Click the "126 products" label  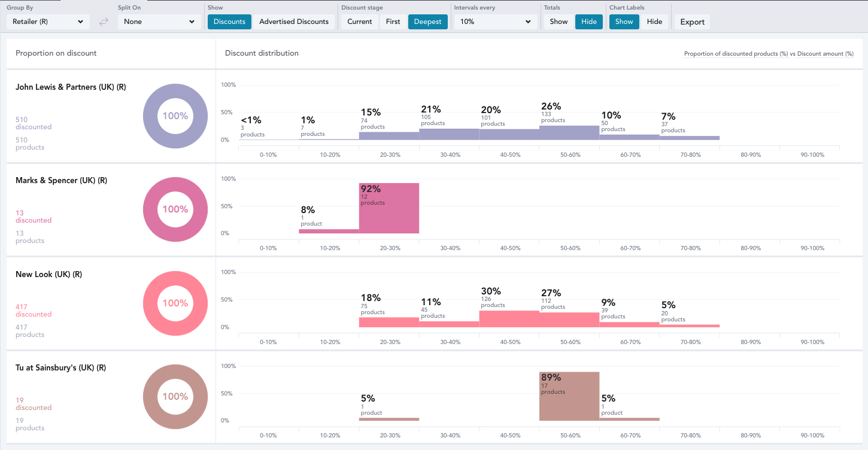pyautogui.click(x=493, y=302)
